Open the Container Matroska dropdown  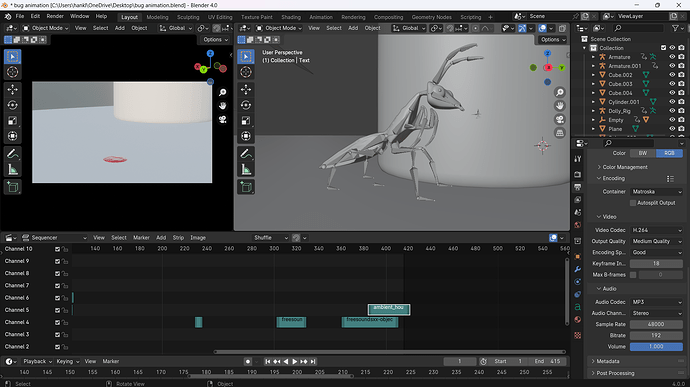tap(657, 192)
